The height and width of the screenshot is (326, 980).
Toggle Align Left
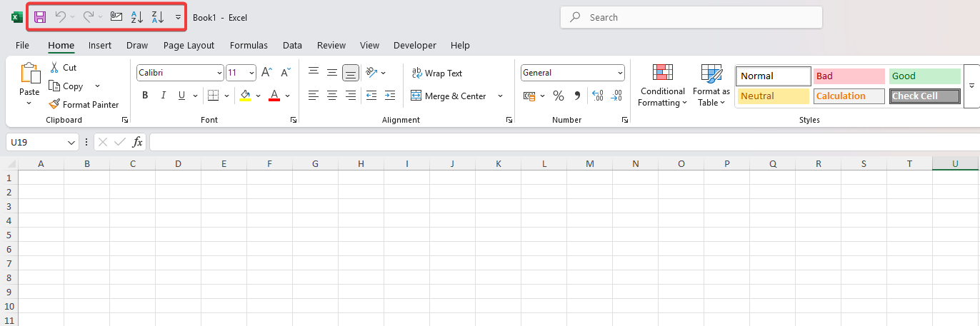pos(313,96)
